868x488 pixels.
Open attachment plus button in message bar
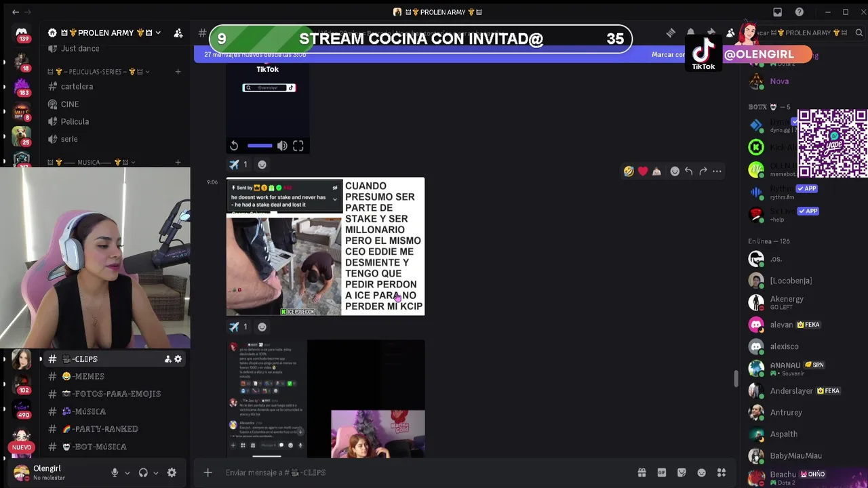click(x=208, y=472)
